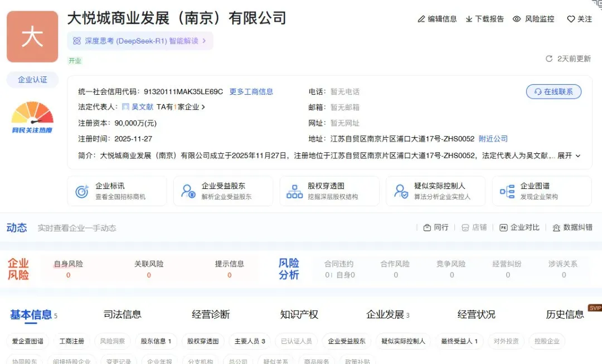This screenshot has width=602, height=364.
Task: Select the 控股企业 chip
Action: [547, 341]
